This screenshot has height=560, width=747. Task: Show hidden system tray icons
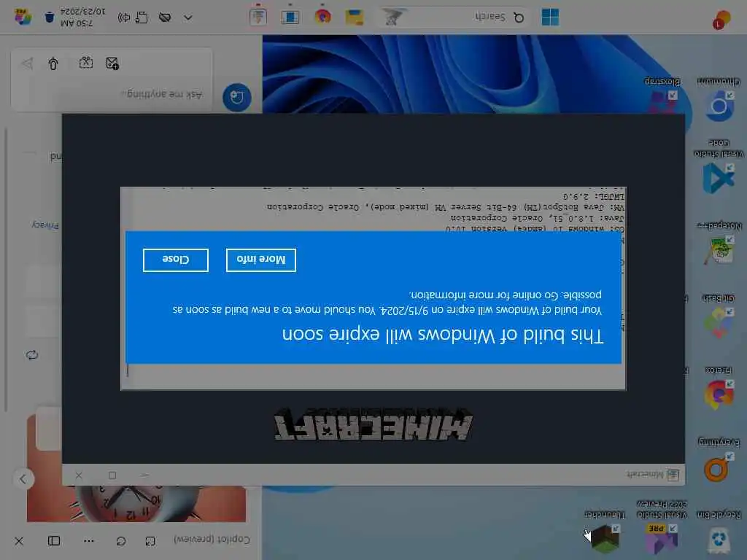pos(187,17)
